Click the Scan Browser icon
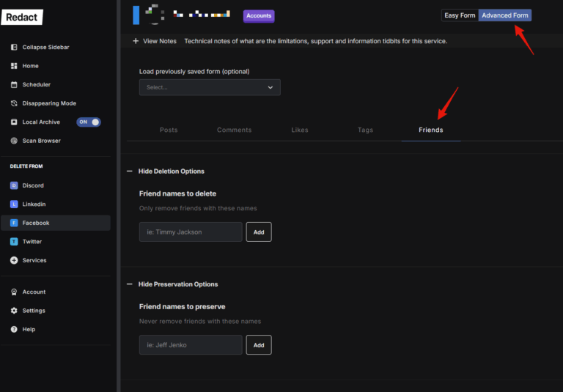Viewport: 563px width, 392px height. click(x=15, y=141)
